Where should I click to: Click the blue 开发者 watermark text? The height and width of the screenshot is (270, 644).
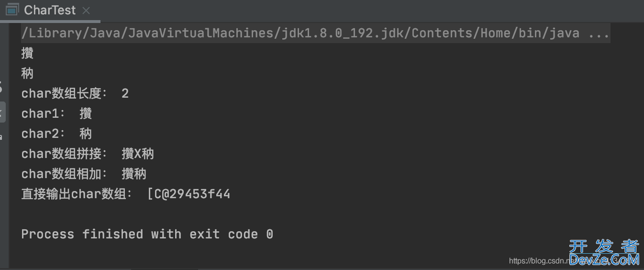[x=604, y=247]
